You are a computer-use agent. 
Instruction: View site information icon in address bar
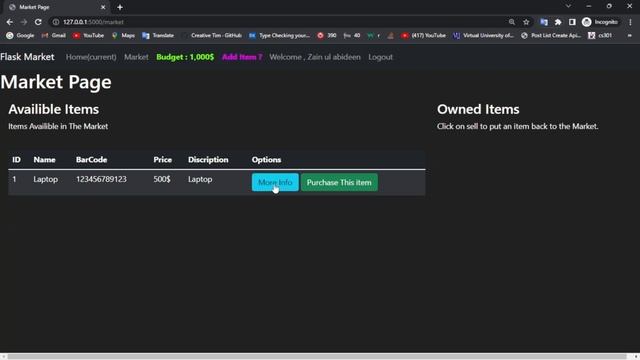[56, 22]
